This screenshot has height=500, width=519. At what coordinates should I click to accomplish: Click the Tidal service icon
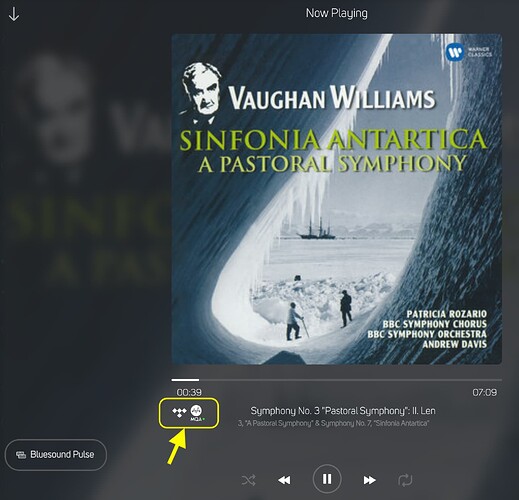179,412
